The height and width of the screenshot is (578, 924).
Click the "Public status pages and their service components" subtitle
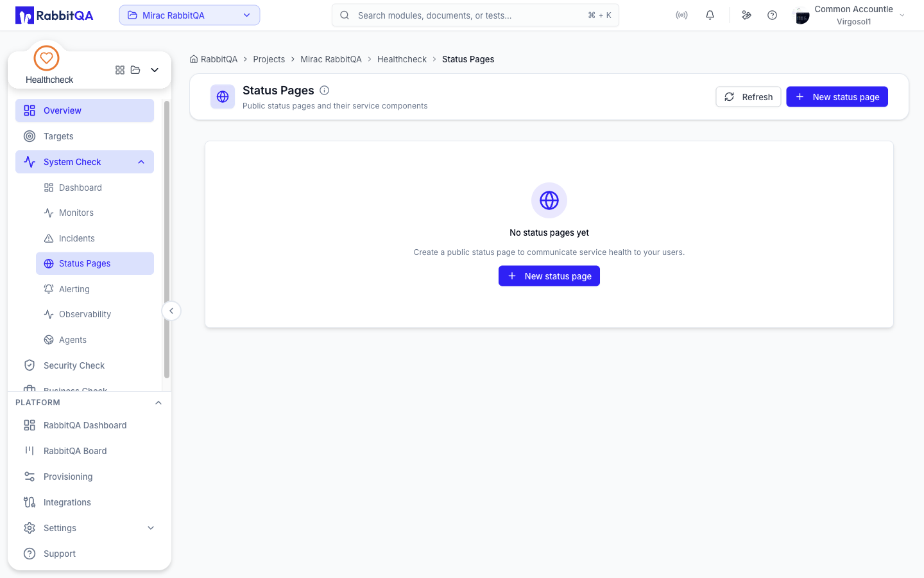tap(335, 106)
